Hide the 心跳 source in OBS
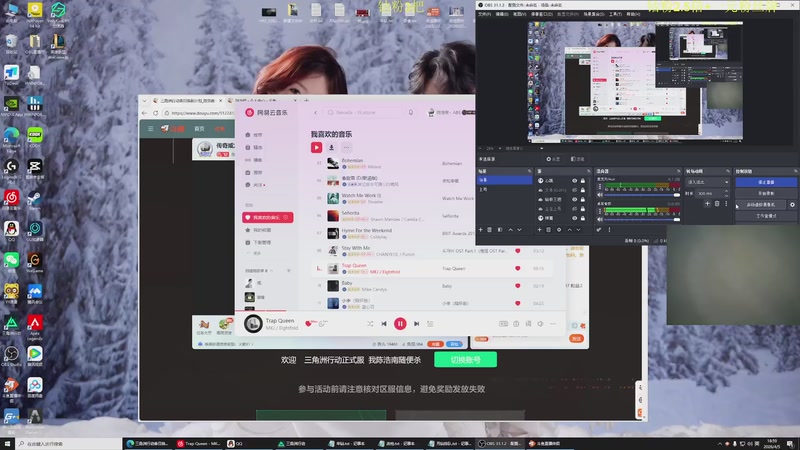This screenshot has width=800, height=450. pos(574,181)
